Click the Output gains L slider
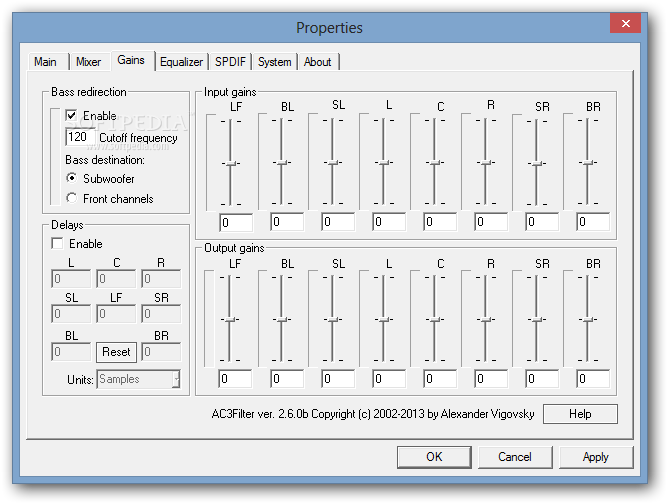The height and width of the screenshot is (504, 668). [383, 320]
